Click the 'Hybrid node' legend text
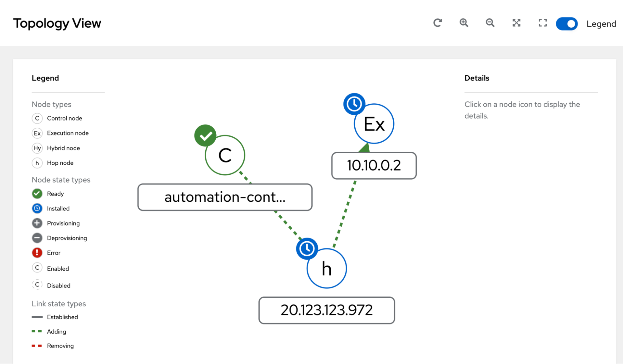623x364 pixels. pyautogui.click(x=63, y=148)
